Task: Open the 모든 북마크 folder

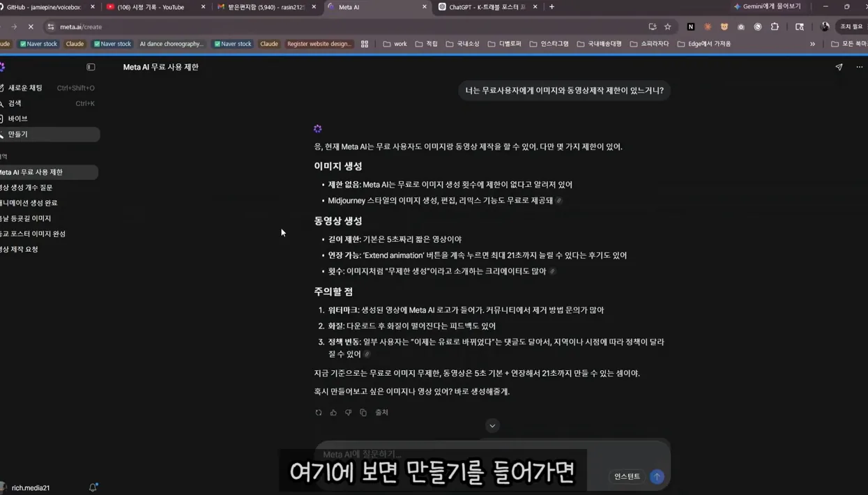Action: point(848,44)
